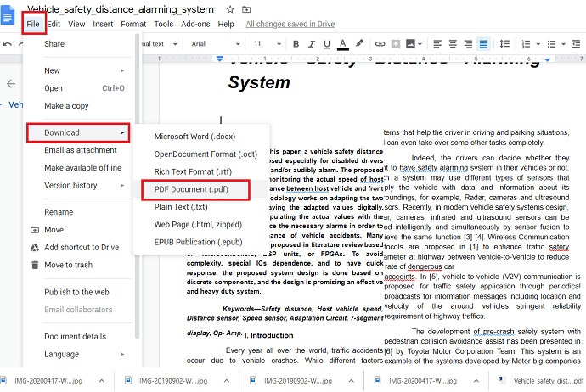Click the Move folder icon
This screenshot has width=586, height=392.
click(35, 230)
